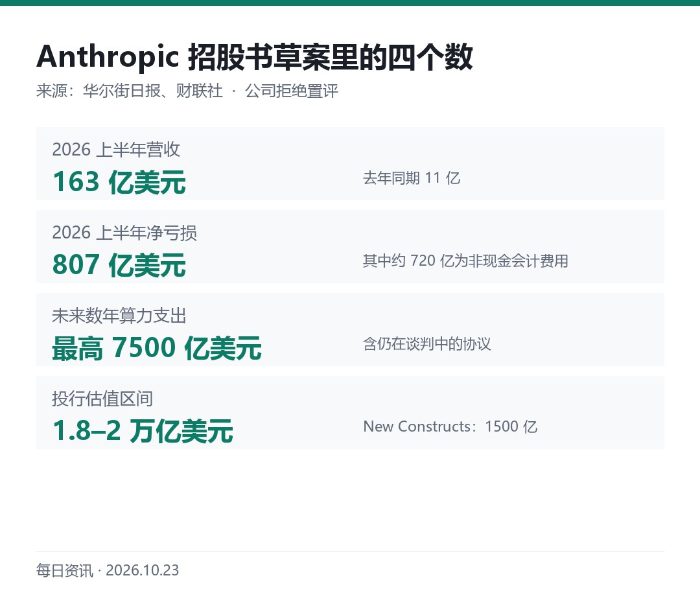Select the note "去年同期 11 亿"
The height and width of the screenshot is (591, 700).
tap(411, 178)
